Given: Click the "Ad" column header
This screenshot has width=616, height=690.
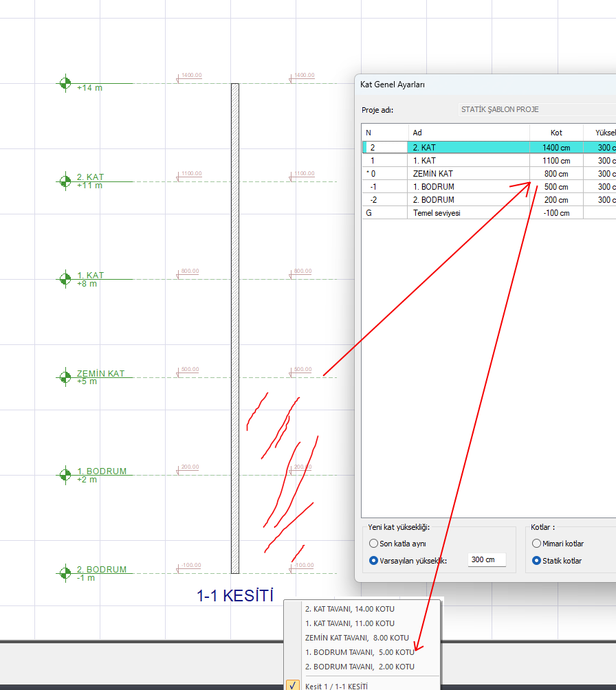Looking at the screenshot, I should (x=417, y=133).
